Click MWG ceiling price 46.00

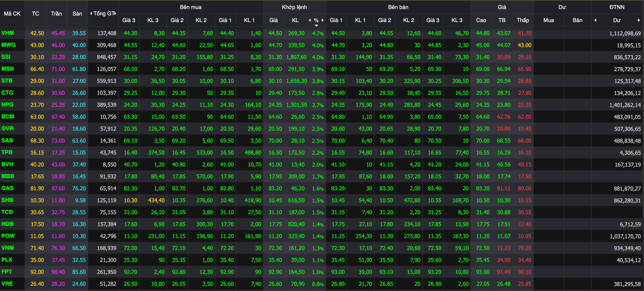pos(58,45)
